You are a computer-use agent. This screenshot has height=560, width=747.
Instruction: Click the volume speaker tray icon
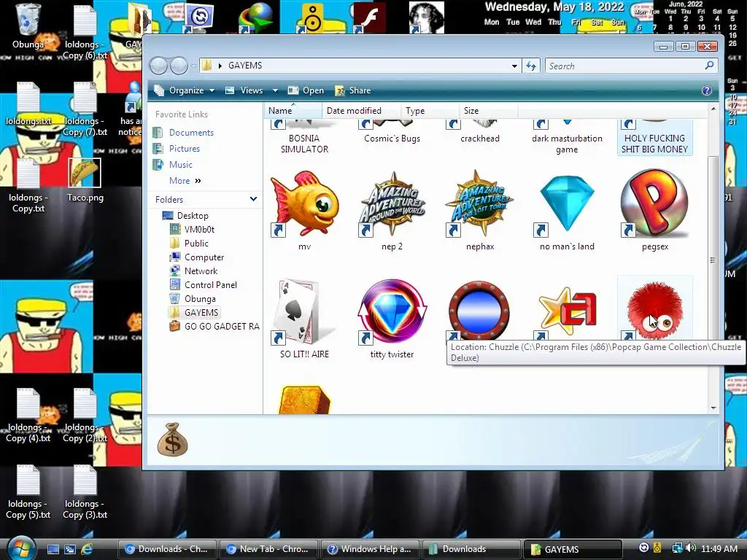pos(692,548)
